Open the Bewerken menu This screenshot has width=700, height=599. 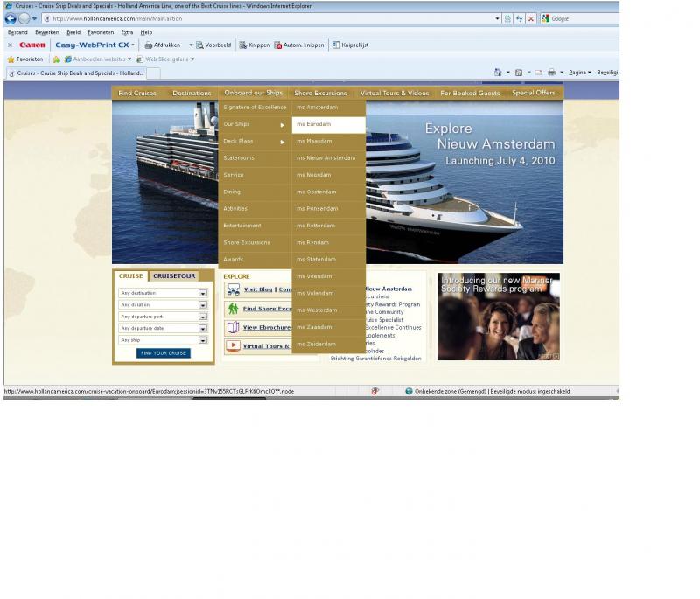pos(47,32)
